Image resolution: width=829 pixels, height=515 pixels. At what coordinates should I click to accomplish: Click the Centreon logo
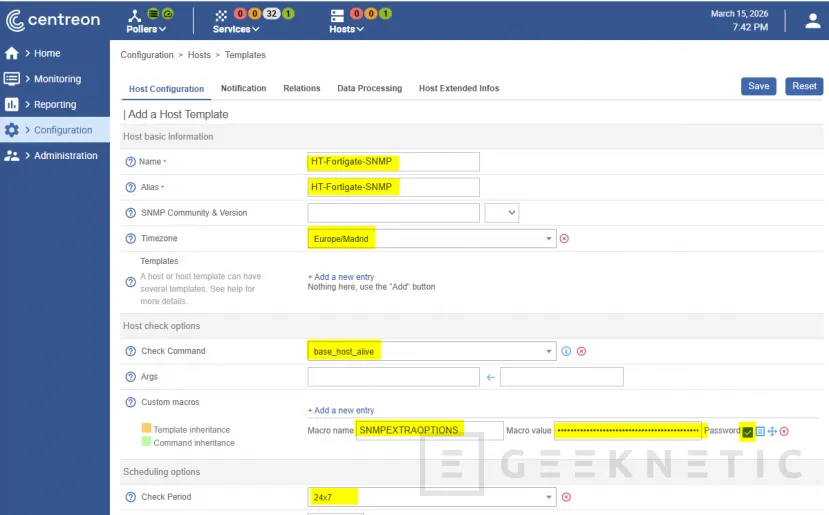click(x=53, y=20)
